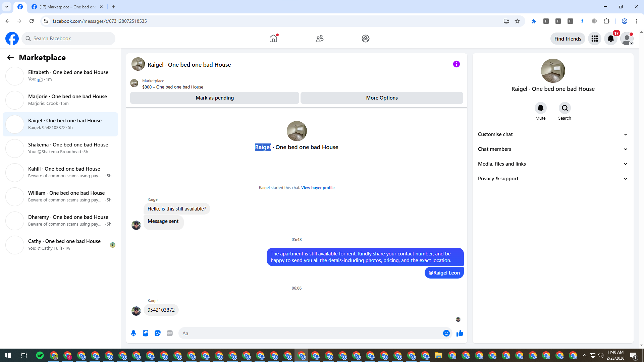Viewport: 644px width, 362px height.
Task: Open the GIF picker icon
Action: pos(170,333)
